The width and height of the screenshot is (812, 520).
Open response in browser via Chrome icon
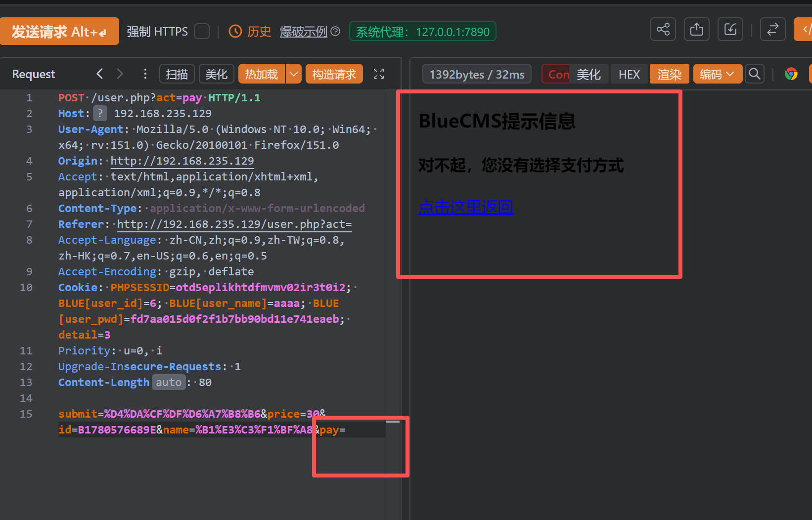point(791,74)
